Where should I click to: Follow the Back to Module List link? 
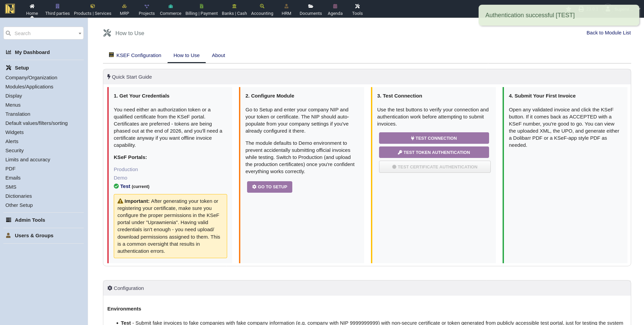[608, 33]
